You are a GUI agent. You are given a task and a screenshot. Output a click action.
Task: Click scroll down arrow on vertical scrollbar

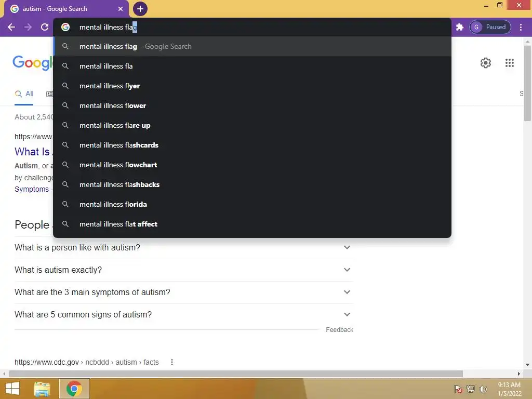[527, 365]
